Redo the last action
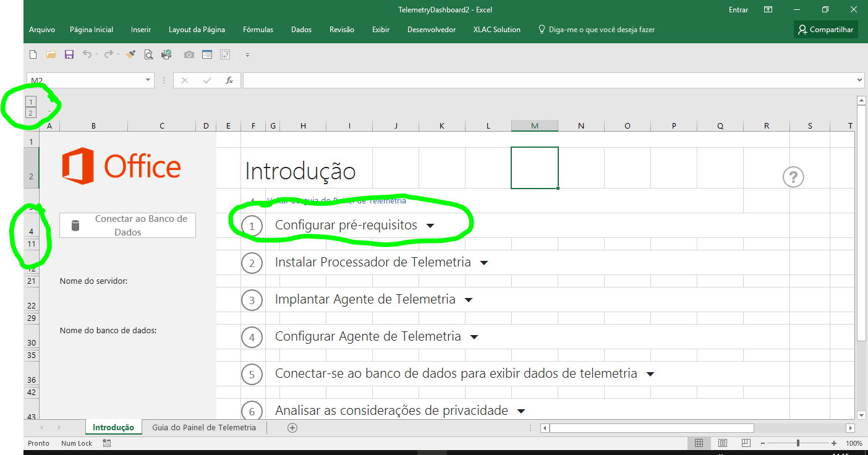The width and height of the screenshot is (868, 455). [108, 54]
